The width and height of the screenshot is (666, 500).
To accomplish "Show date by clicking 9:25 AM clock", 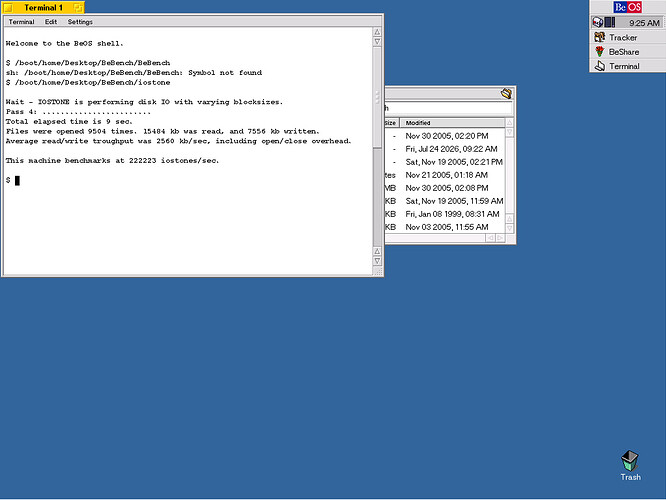I will tap(644, 23).
